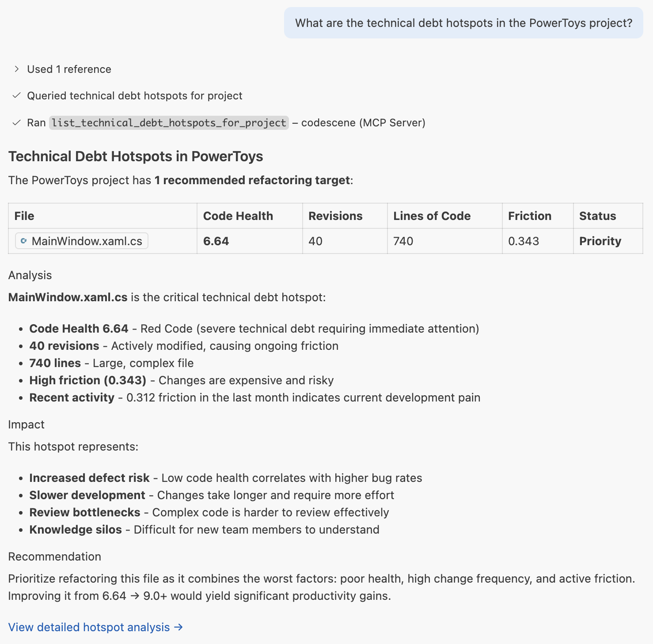Expand the Used 1 reference section
Image resolution: width=653 pixels, height=644 pixels.
[x=69, y=69]
